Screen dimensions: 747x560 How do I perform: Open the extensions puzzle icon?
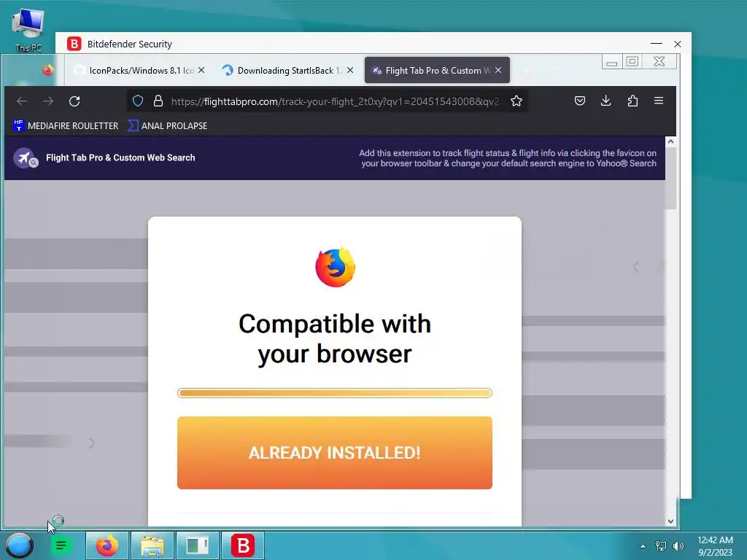632,101
